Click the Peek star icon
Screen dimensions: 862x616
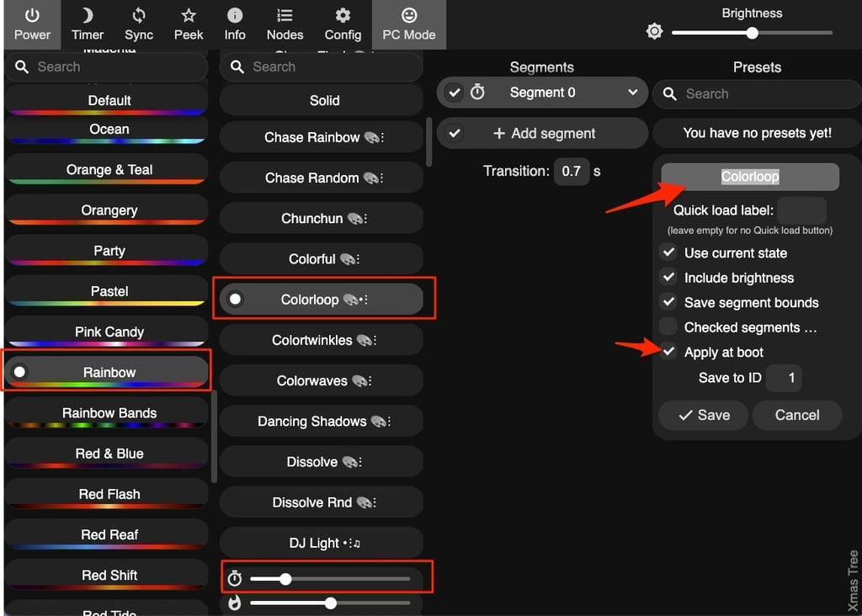(189, 16)
